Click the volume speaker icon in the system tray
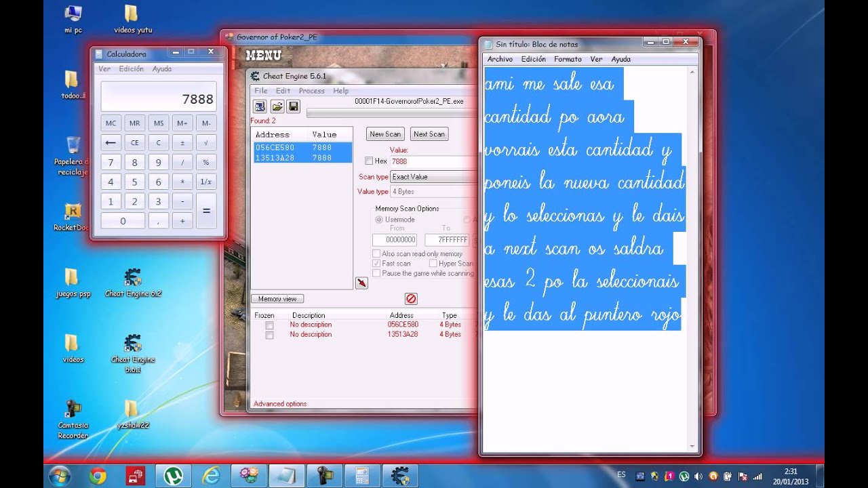The height and width of the screenshot is (488, 868). tap(698, 476)
